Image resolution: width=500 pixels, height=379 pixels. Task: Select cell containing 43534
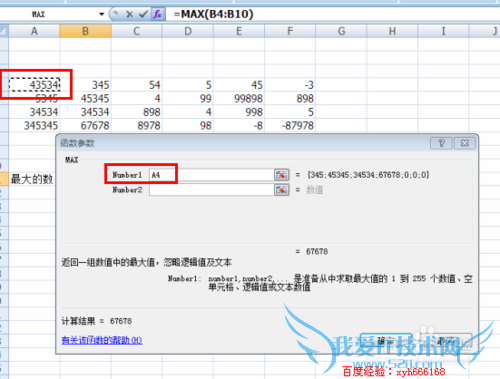point(34,85)
